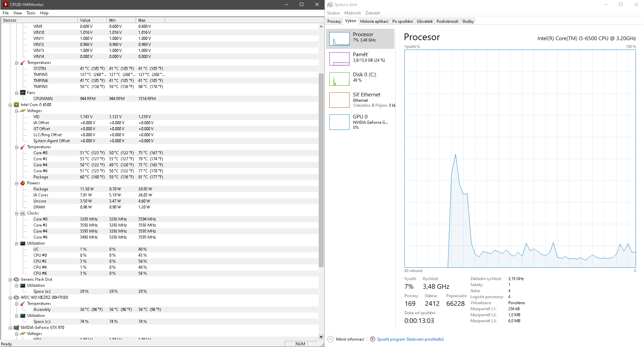The width and height of the screenshot is (644, 347).
Task: Switch to the Služby tab
Action: coord(468,21)
